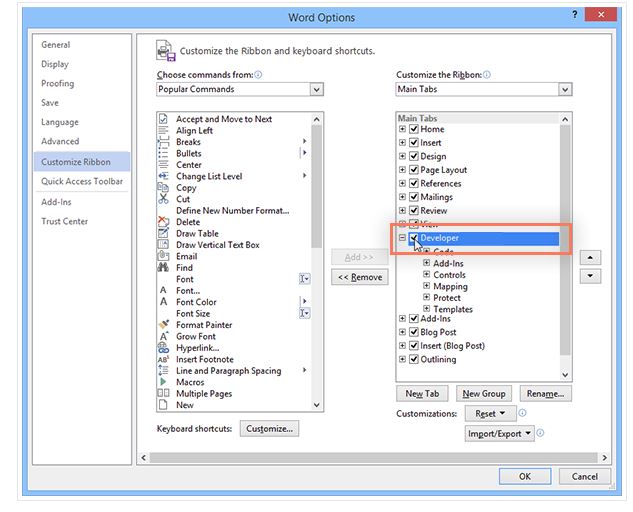The image size is (633, 512).
Task: Collapse the Developer tab tree node
Action: (402, 237)
